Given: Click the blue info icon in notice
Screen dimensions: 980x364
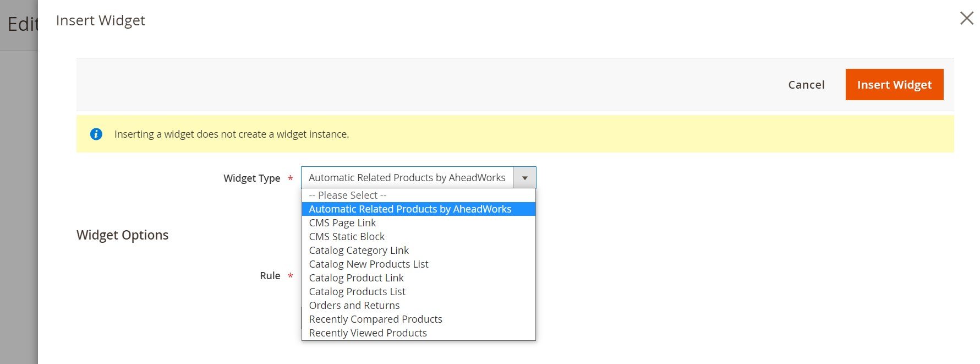Looking at the screenshot, I should [96, 134].
